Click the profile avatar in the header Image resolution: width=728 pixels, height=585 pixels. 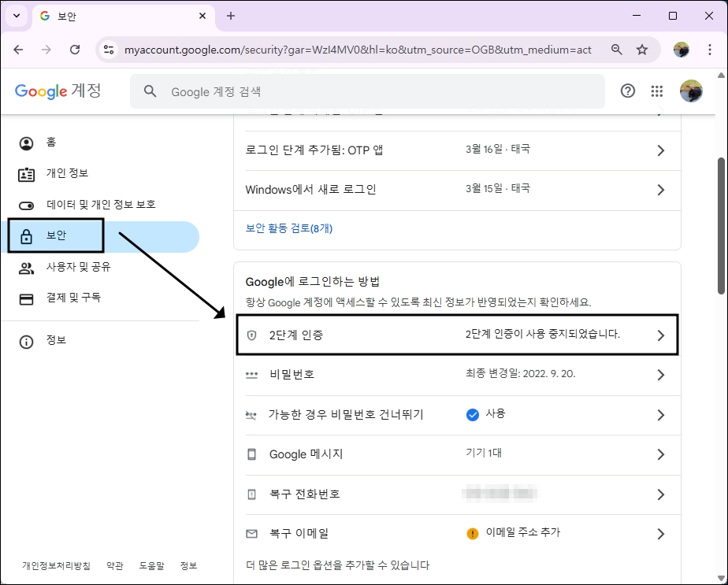click(x=692, y=90)
